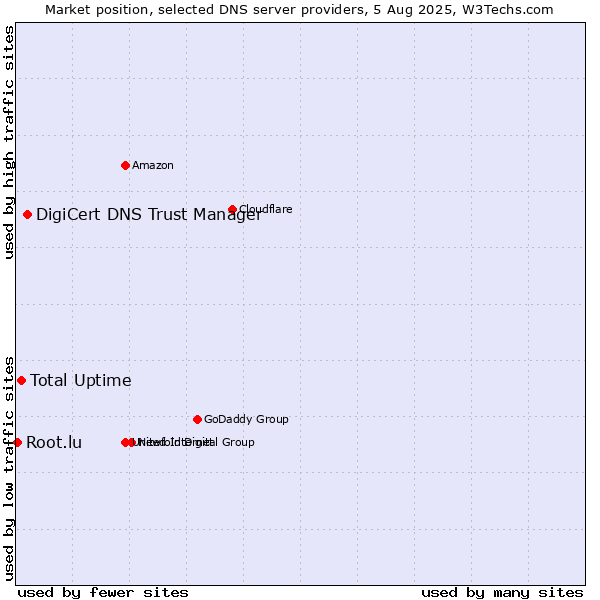Image resolution: width=600 pixels, height=600 pixels.
Task: Select the DigiCert DNS Trust Manager label
Action: pos(149,215)
